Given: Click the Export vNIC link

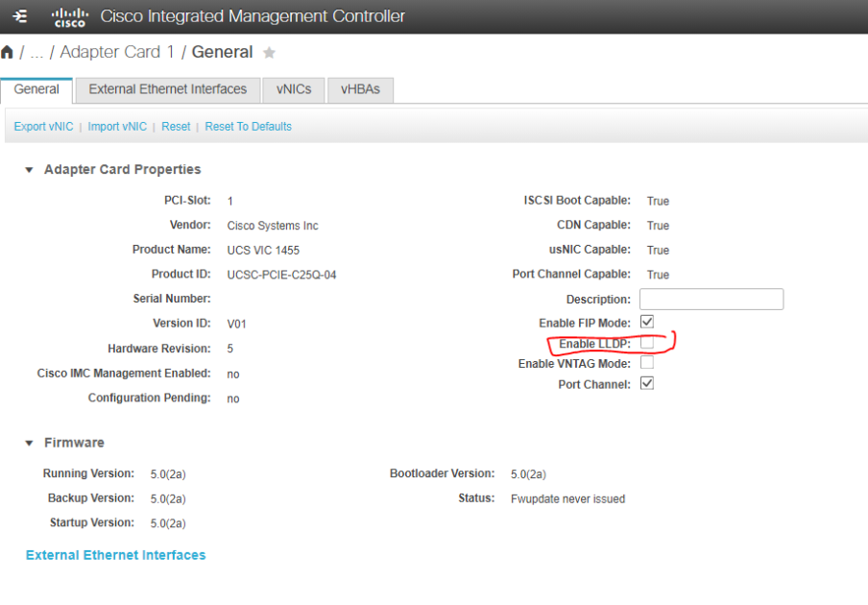Looking at the screenshot, I should 42,126.
